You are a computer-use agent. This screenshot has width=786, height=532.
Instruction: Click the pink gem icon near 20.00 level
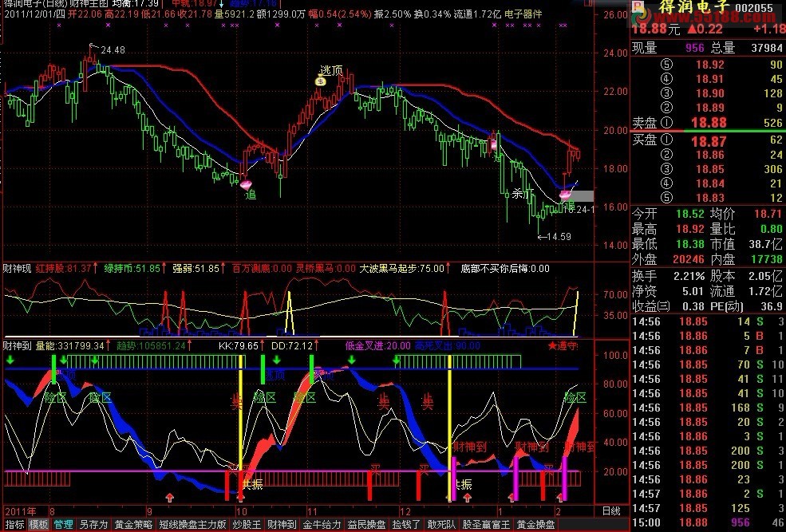[x=494, y=145]
